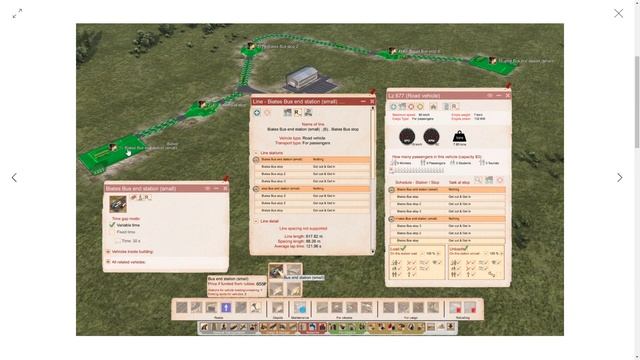Click the first icon in For cargo group
Image resolution: width=640 pixels, height=360 pixels.
(x=389, y=307)
